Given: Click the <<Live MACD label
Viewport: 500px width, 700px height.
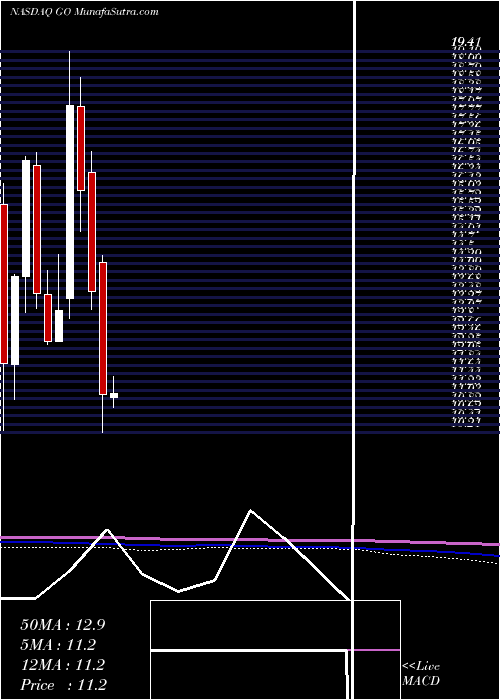Looking at the screenshot, I should click(421, 674).
